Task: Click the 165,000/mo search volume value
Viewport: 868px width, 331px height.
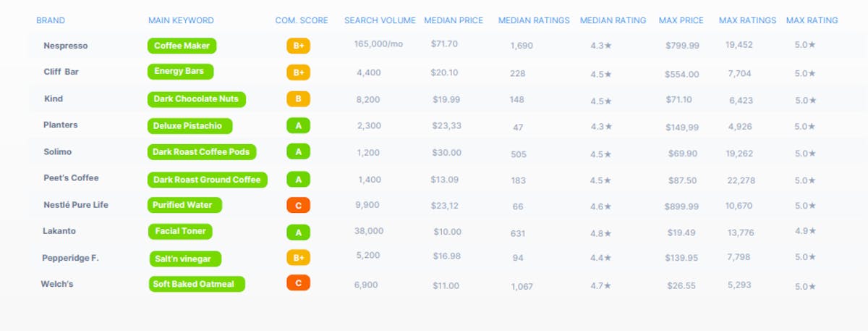Action: [379, 44]
